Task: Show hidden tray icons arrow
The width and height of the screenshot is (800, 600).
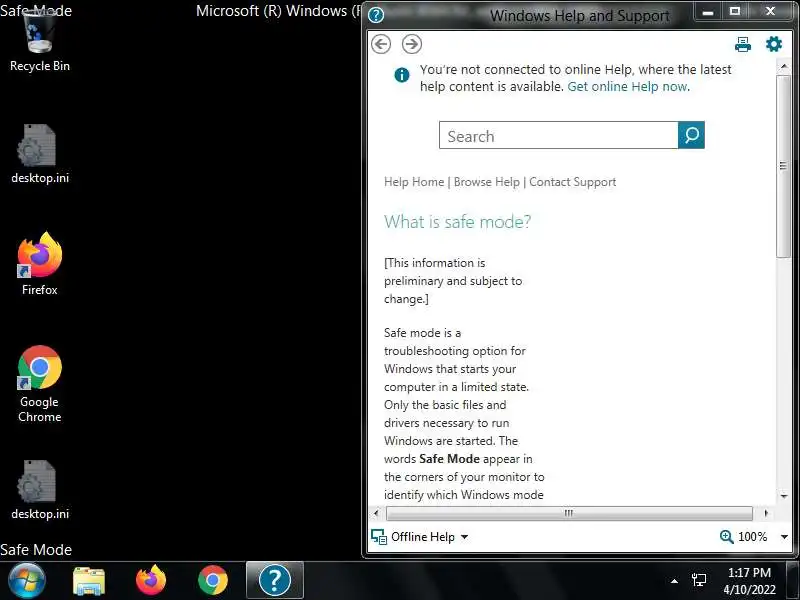Action: 674,581
